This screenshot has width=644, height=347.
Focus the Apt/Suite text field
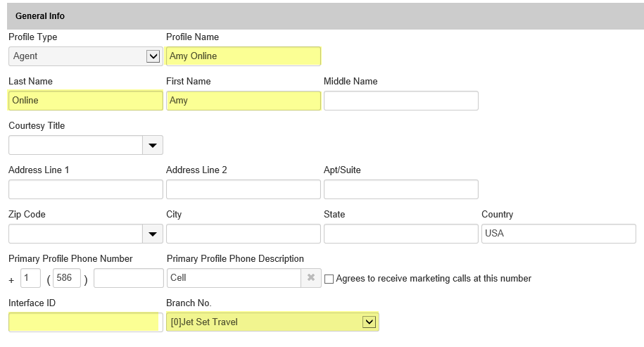pos(400,189)
